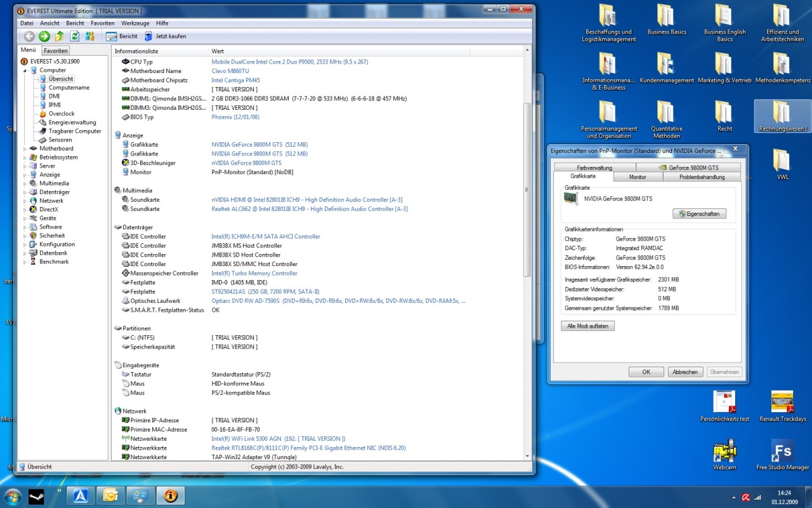
Task: Go up one level with folder-arrow icon
Action: point(60,36)
